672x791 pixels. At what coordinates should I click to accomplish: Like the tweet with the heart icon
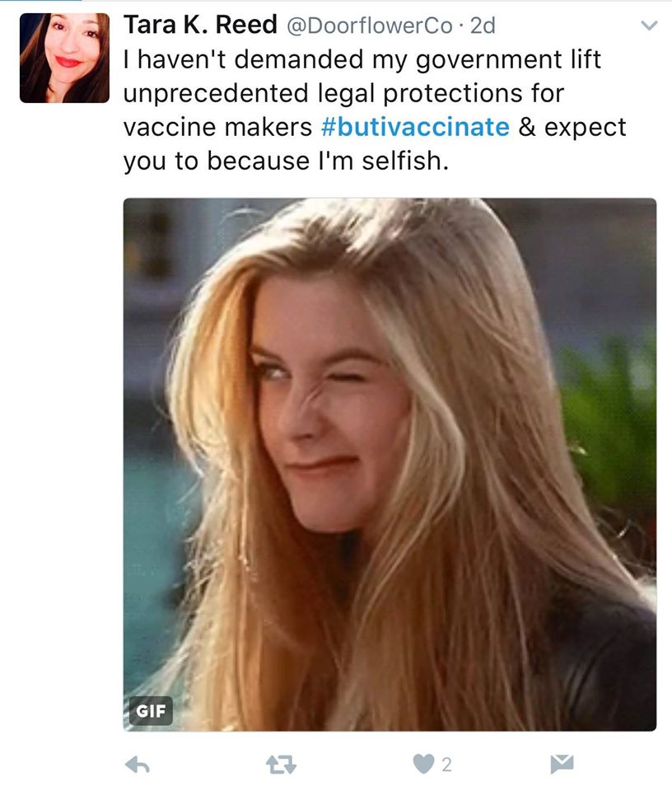tap(423, 765)
